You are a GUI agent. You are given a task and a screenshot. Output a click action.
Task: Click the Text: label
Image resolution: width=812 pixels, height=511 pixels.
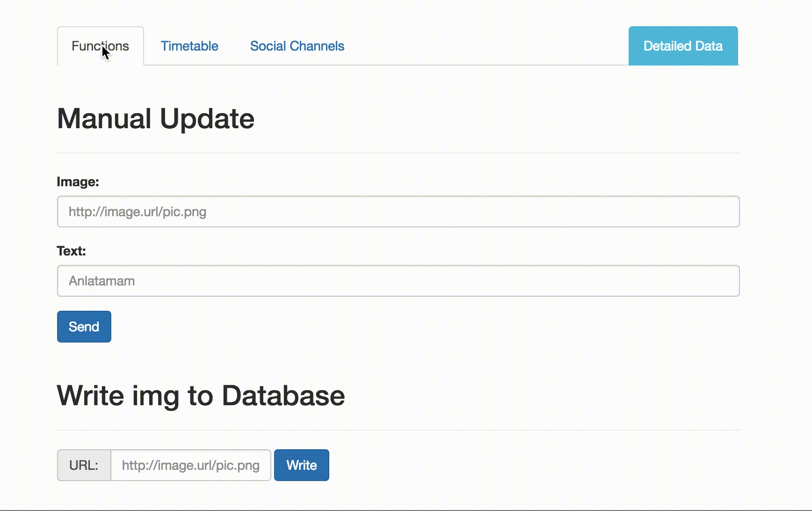tap(71, 251)
